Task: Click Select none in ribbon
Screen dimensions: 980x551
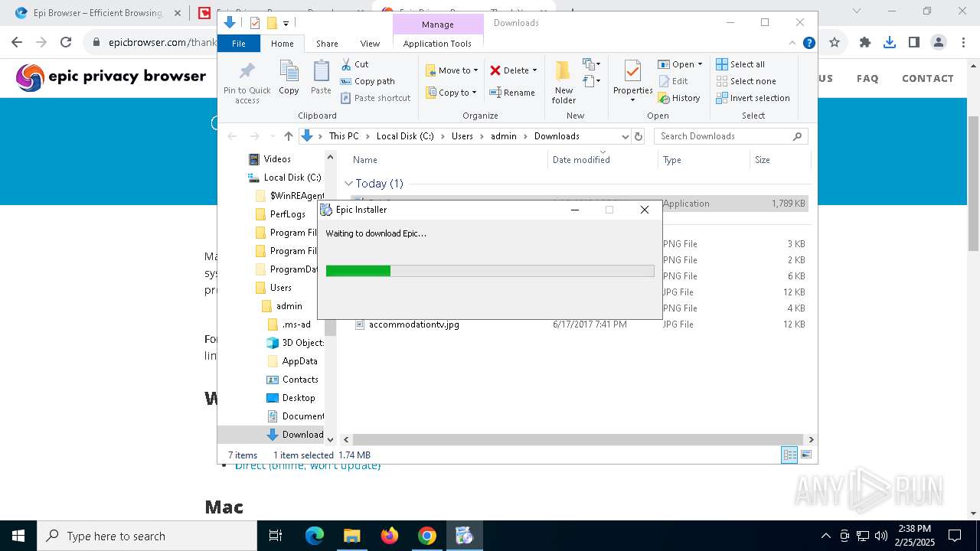Action: pos(746,81)
